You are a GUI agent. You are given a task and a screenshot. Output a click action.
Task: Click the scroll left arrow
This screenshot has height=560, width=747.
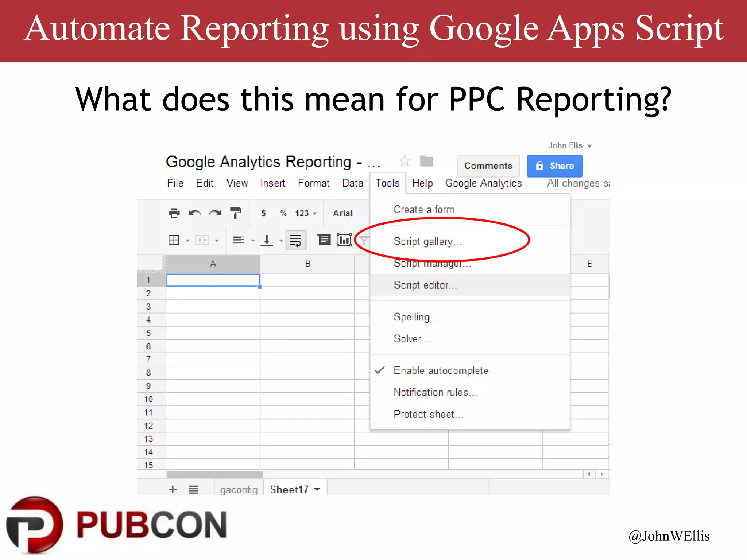click(589, 474)
